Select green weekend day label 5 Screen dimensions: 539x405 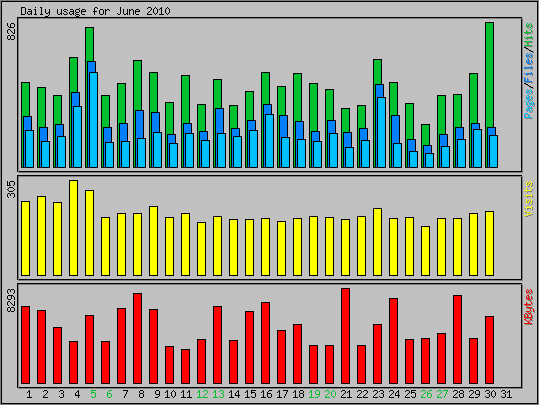click(x=93, y=394)
